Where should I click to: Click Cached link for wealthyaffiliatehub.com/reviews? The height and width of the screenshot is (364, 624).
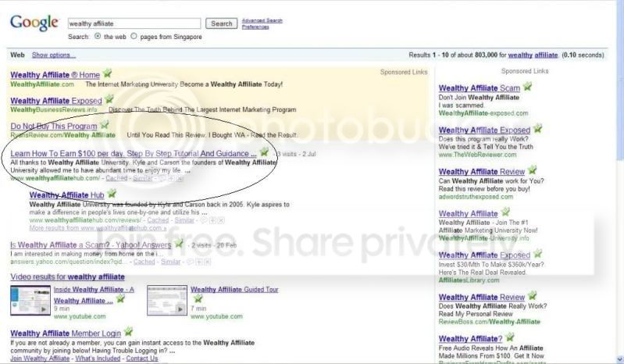coord(158,220)
